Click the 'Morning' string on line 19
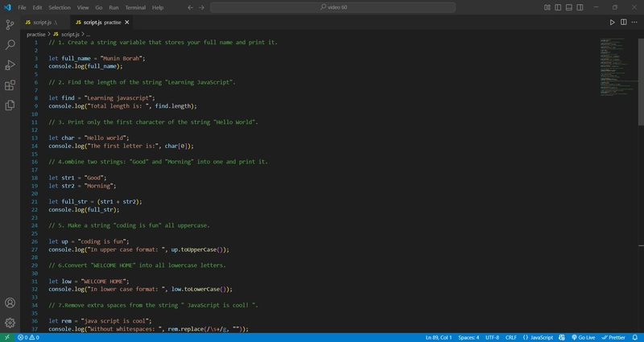The width and height of the screenshot is (644, 342). pos(98,186)
